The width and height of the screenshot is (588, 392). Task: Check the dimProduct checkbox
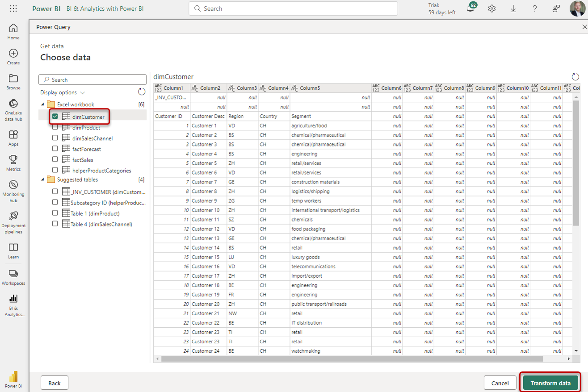pyautogui.click(x=55, y=127)
